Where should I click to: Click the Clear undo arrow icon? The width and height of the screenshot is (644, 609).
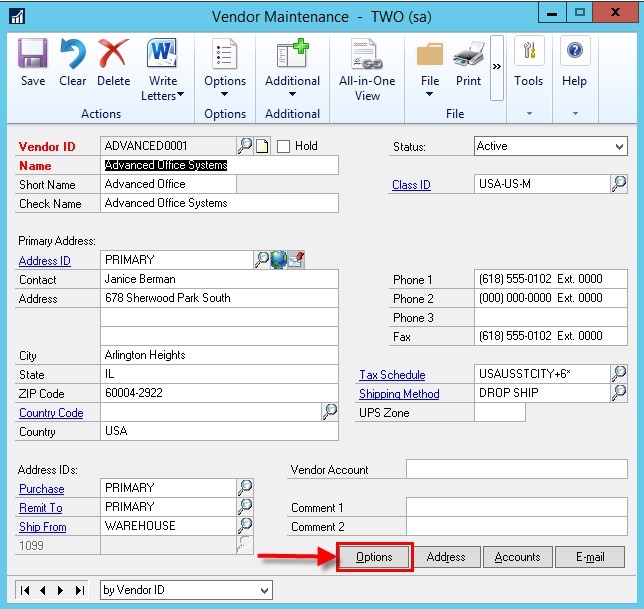pos(73,53)
